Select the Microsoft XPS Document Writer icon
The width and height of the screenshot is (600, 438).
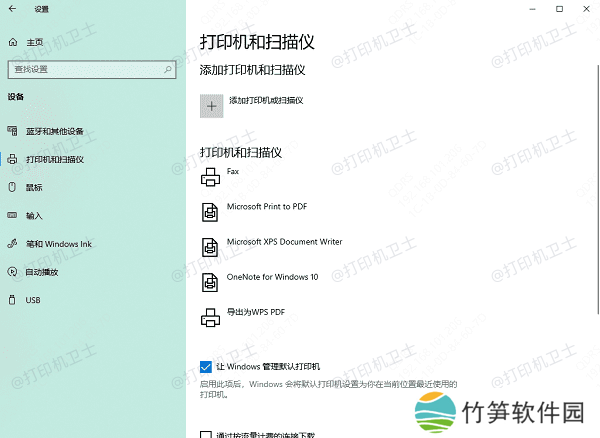pos(210,247)
